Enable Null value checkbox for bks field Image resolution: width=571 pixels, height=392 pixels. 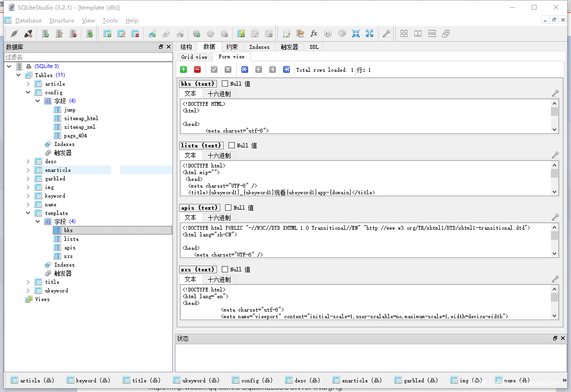225,84
